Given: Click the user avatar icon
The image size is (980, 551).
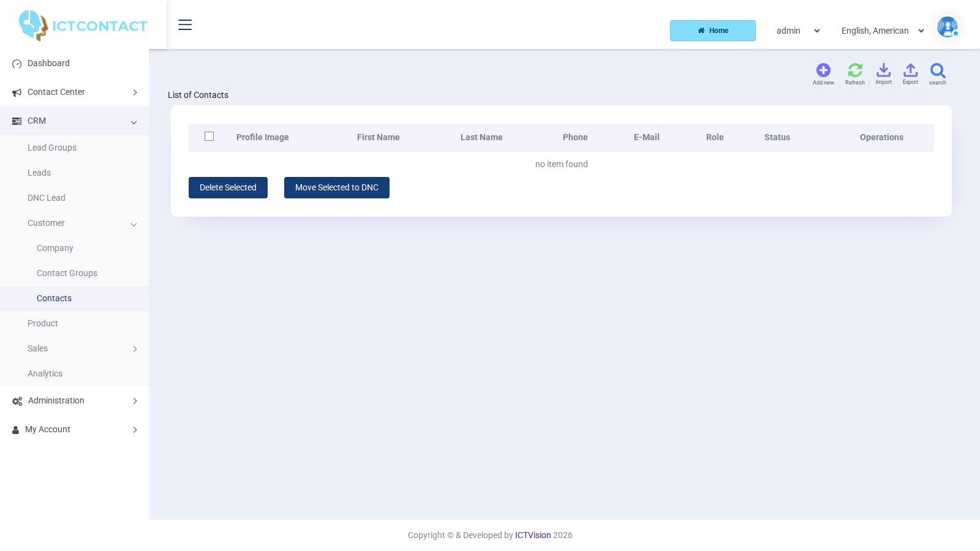Looking at the screenshot, I should 947,27.
